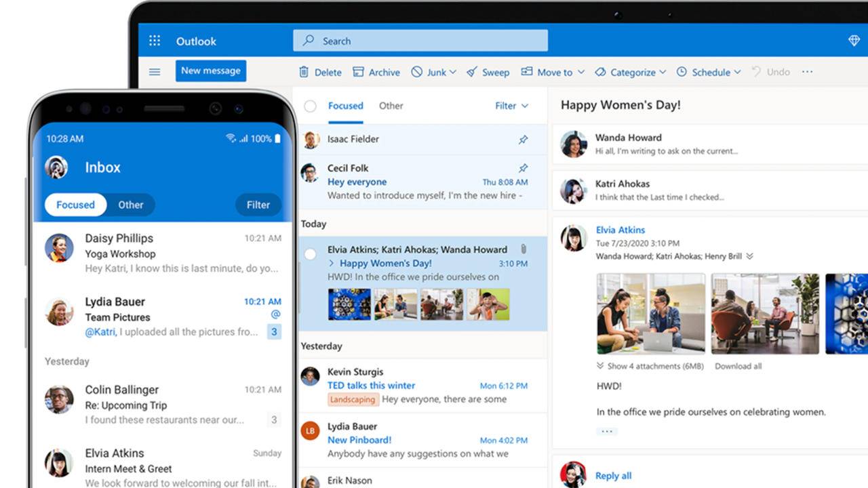
Task: Open the hamburger menu beside New message
Action: [x=154, y=71]
